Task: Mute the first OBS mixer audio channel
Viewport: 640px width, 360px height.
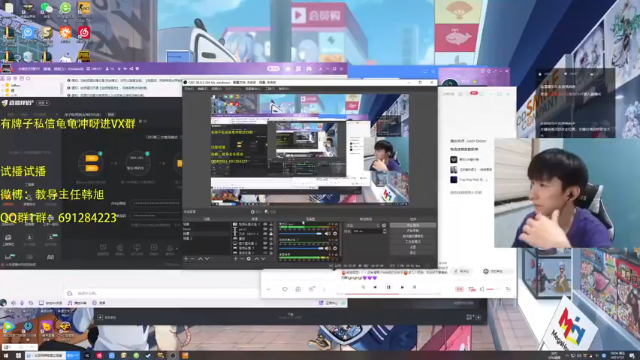Action: pyautogui.click(x=327, y=234)
